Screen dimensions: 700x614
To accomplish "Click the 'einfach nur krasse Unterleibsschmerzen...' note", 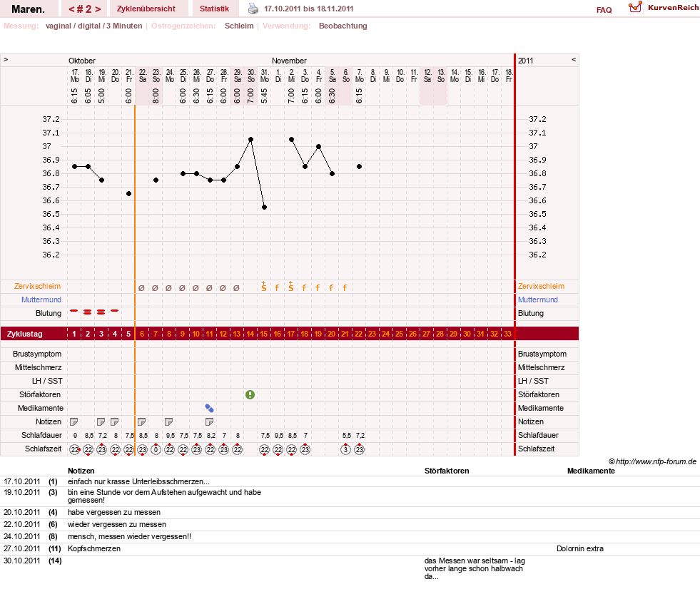I will (138, 481).
